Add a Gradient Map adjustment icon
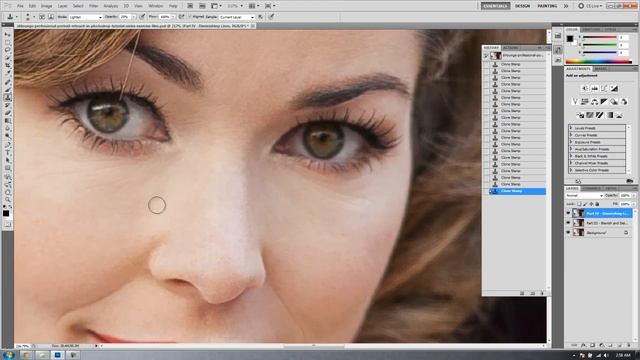The height and width of the screenshot is (360, 640). pos(609,115)
